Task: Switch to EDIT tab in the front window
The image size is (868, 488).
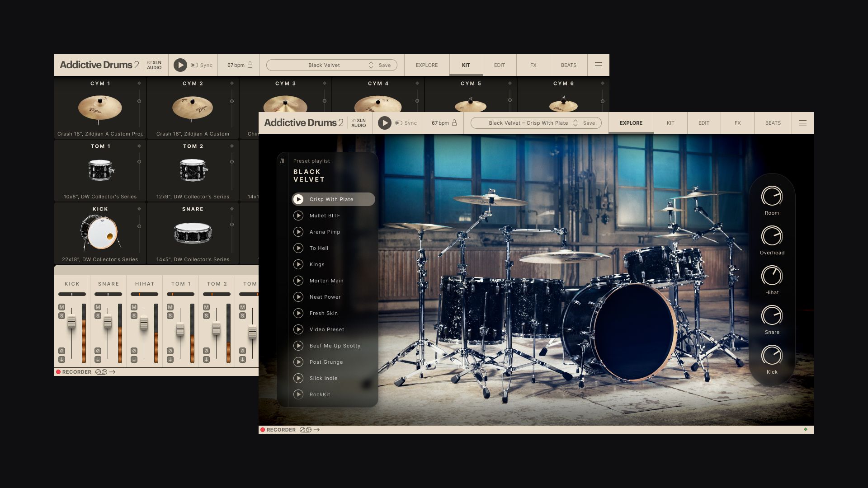Action: [704, 123]
